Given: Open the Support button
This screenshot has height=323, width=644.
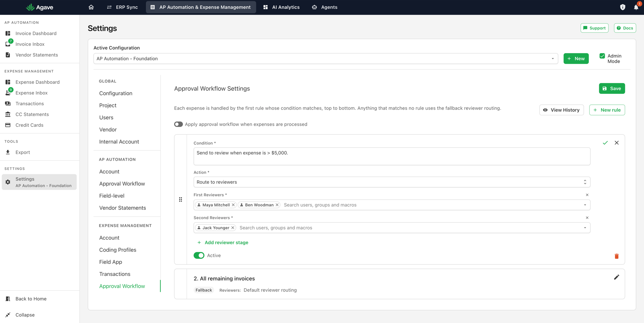Looking at the screenshot, I should tap(595, 28).
